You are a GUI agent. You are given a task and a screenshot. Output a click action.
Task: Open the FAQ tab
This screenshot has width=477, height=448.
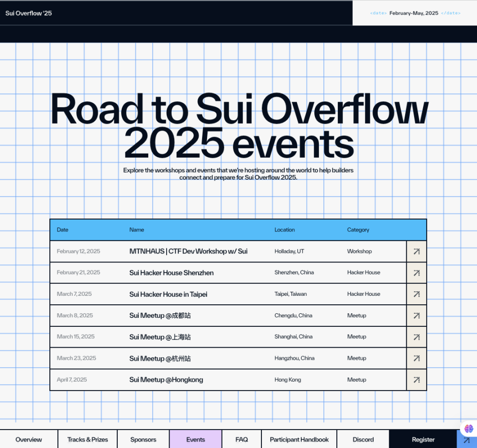241,440
